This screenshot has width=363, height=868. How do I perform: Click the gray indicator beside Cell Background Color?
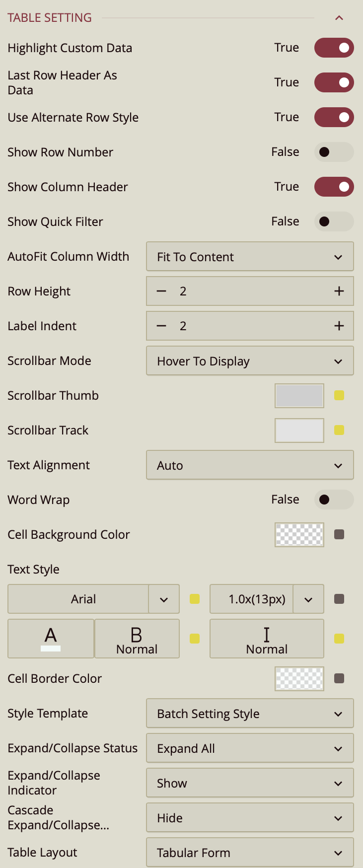[339, 534]
